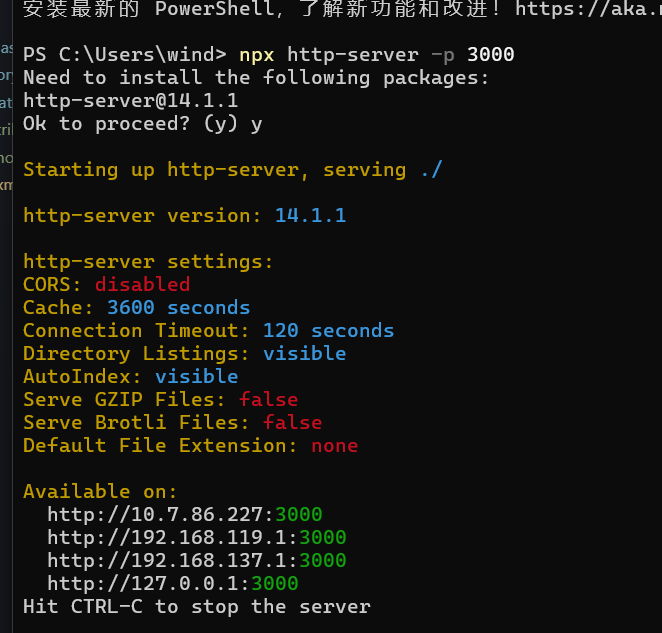Viewport: 662px width, 633px height.
Task: Select the Cache 3600 seconds value
Action: (x=178, y=308)
